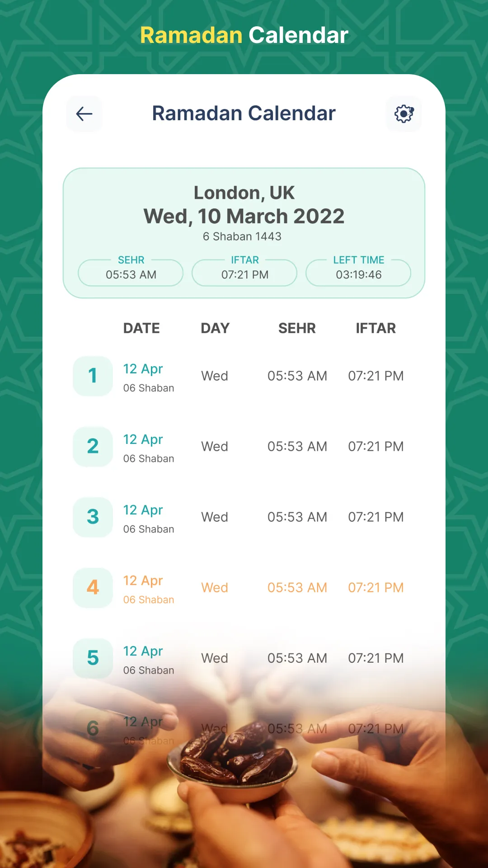This screenshot has height=868, width=488.
Task: Click the IFTAR column header
Action: click(375, 328)
